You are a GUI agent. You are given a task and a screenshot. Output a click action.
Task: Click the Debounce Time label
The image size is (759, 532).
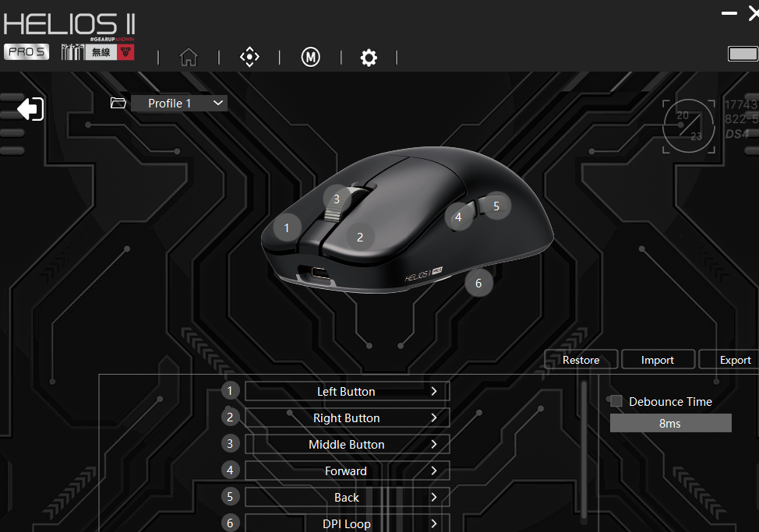pos(670,401)
